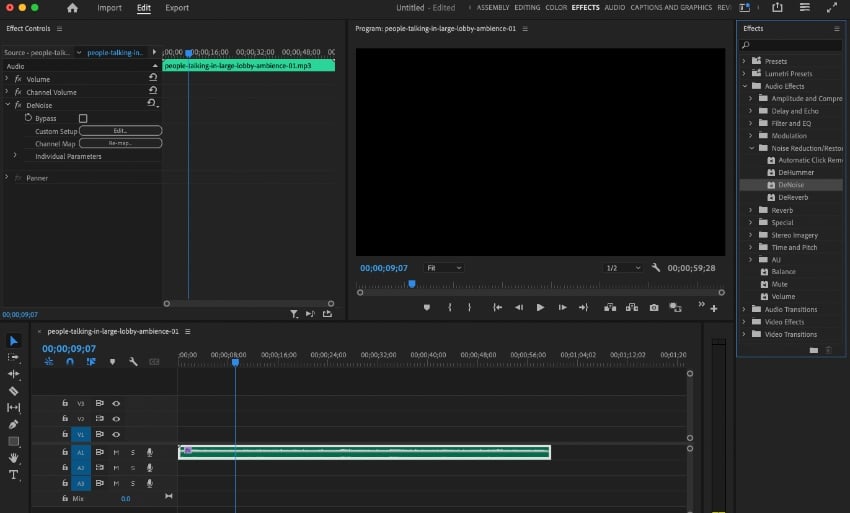
Task: Collapse the Audio Effects folder
Action: point(744,86)
